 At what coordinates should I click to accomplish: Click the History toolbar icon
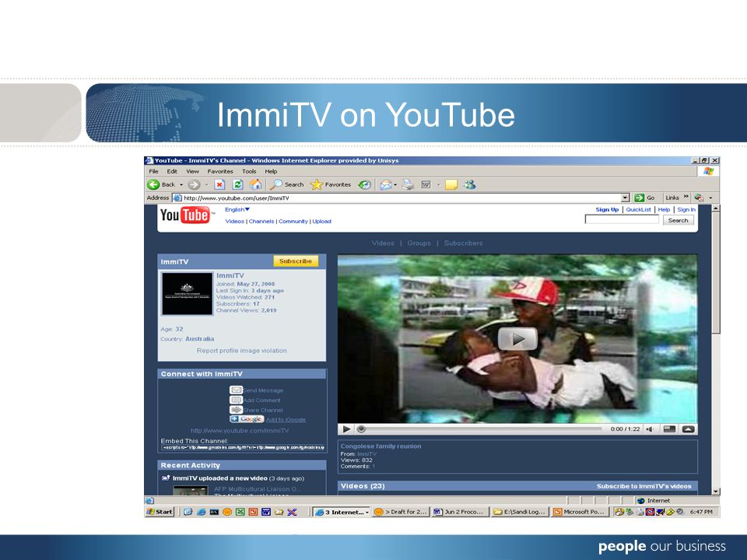[364, 185]
